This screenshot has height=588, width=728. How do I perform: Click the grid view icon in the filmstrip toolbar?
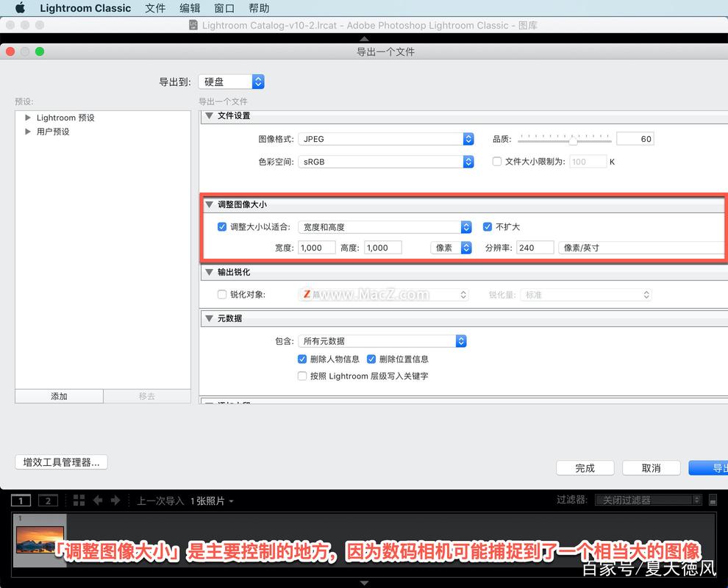coord(79,501)
